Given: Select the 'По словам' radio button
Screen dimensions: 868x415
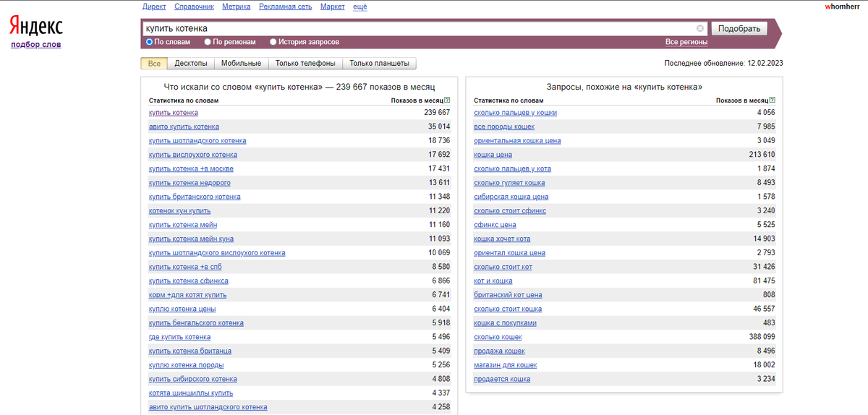Looking at the screenshot, I should click(150, 42).
